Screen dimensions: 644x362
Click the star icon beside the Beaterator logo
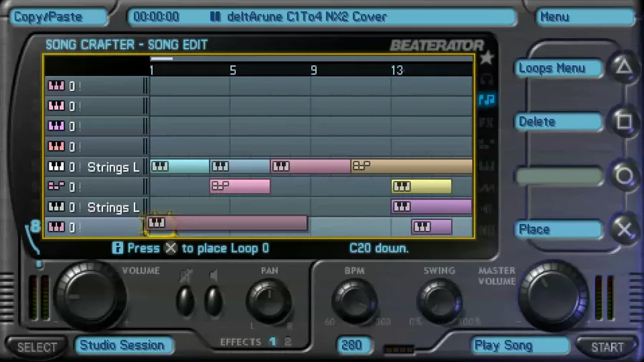point(487,58)
